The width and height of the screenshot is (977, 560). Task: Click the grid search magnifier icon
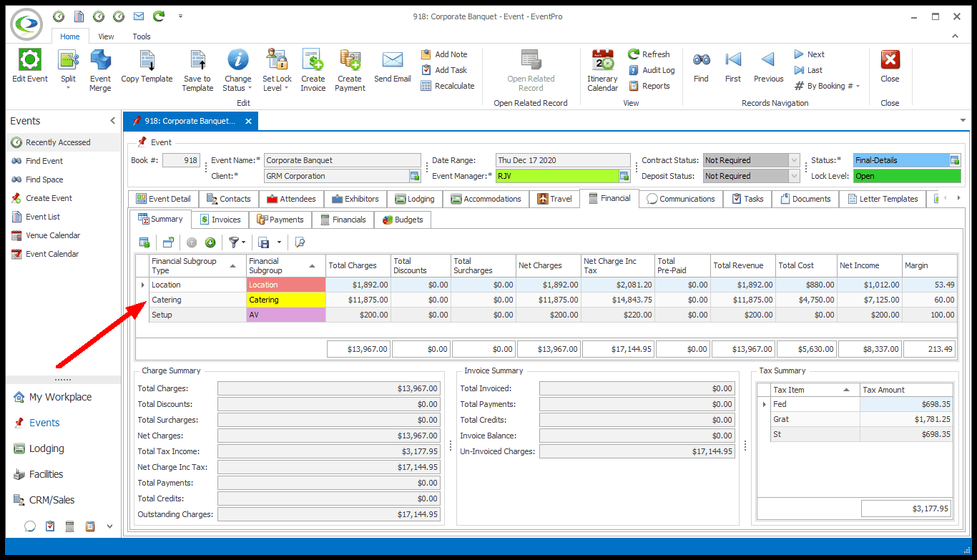point(300,242)
